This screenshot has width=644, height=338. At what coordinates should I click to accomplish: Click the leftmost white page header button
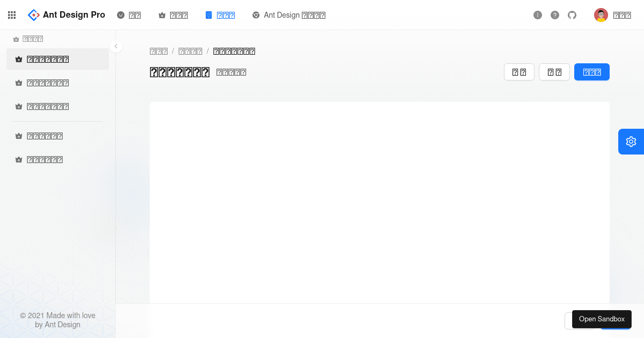pos(519,72)
